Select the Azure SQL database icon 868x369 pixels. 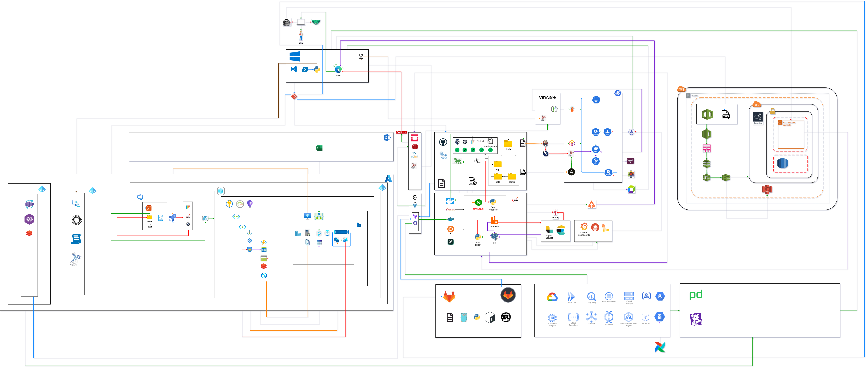click(x=264, y=250)
